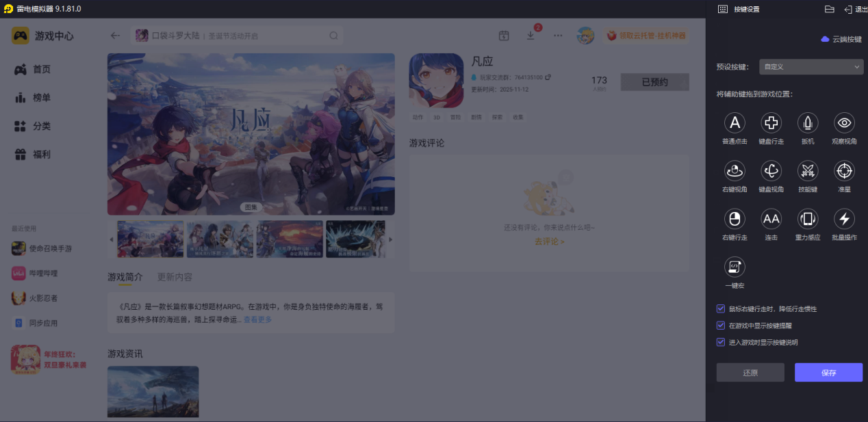Click the search magnifier icon
868x422 pixels.
click(333, 36)
